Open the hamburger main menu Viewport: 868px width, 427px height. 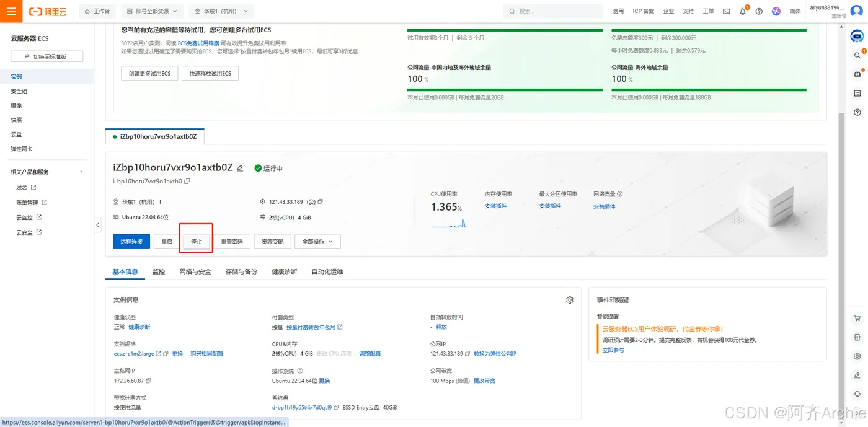[11, 11]
